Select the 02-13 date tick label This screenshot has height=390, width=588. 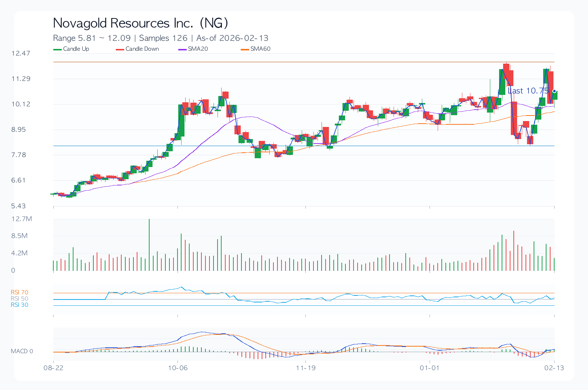pos(554,368)
